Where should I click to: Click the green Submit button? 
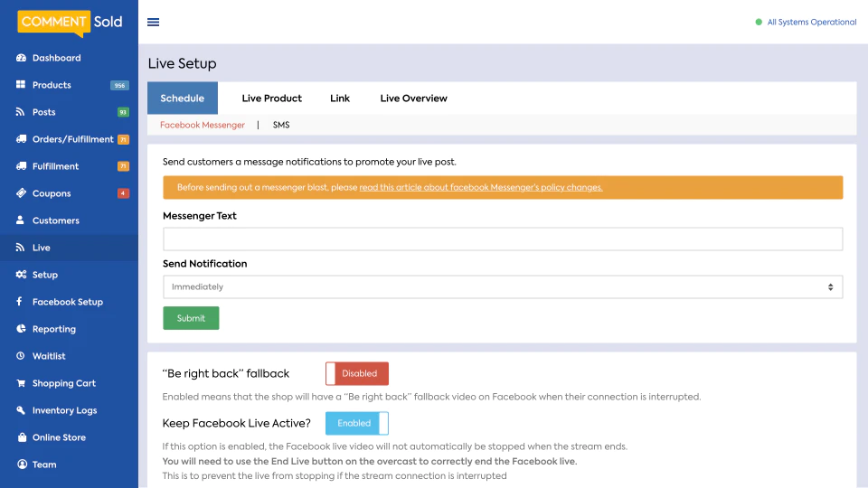191,318
